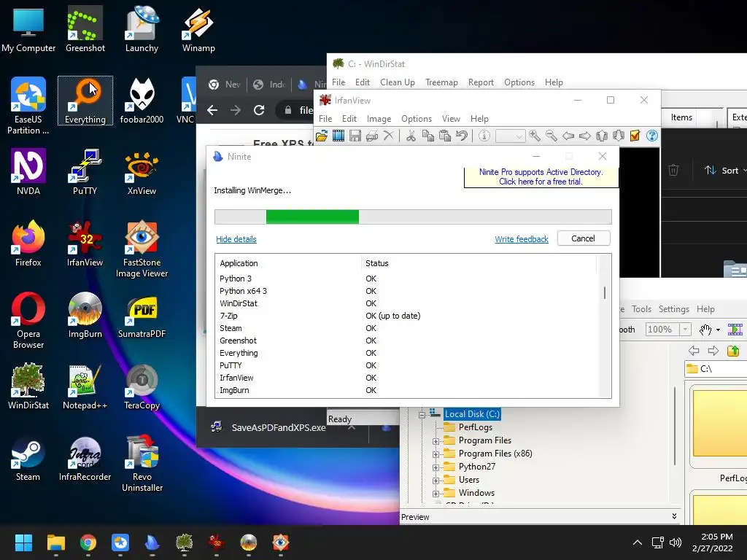This screenshot has height=560, width=747.
Task: Click the Next image right arrow in IrfanView
Action: pos(584,136)
